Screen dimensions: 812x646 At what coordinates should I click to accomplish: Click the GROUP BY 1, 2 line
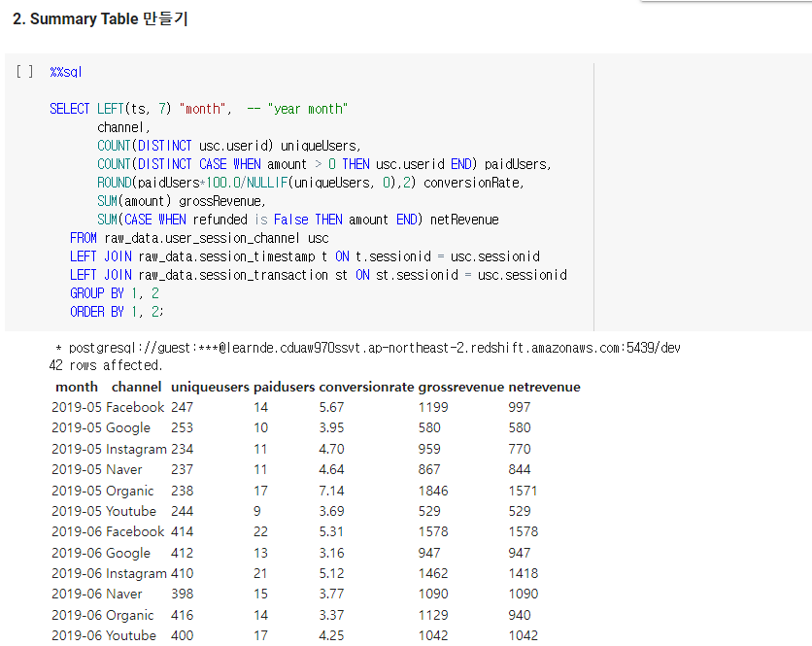tap(115, 293)
